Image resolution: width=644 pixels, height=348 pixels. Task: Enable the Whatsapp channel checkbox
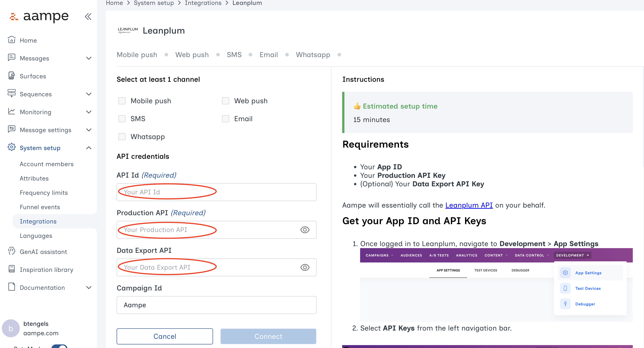(122, 137)
